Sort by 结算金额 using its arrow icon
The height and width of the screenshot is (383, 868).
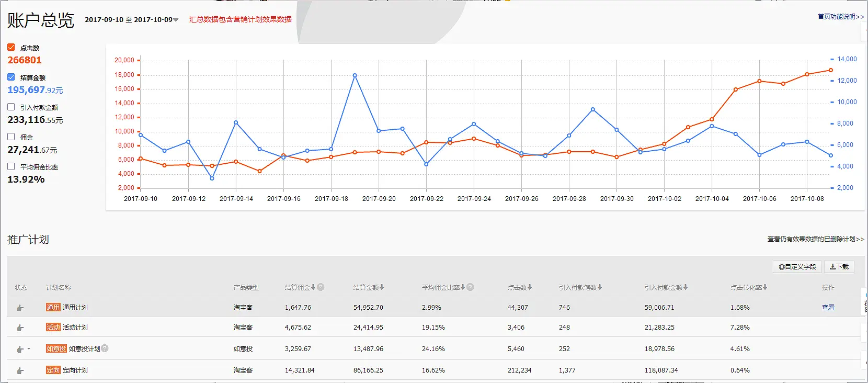click(382, 287)
